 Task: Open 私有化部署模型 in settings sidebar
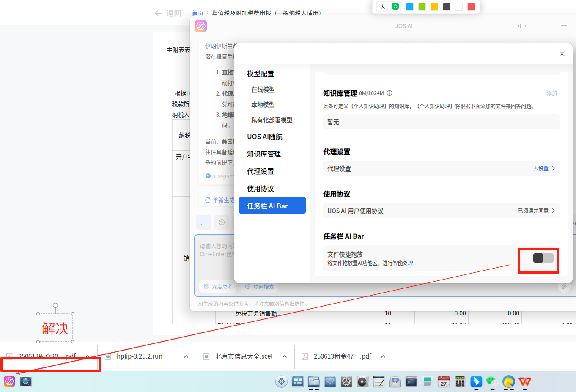point(272,120)
